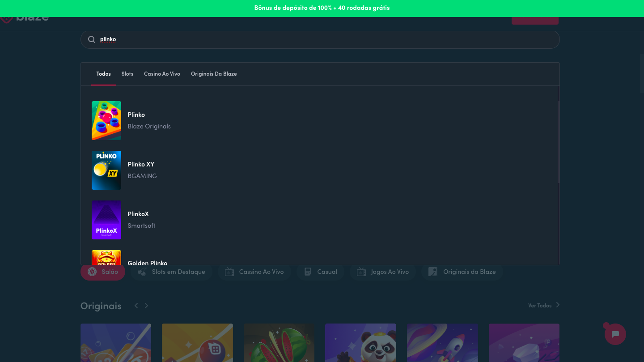Click the Cassino Ao Vivo TV icon
This screenshot has height=362, width=644.
[x=229, y=272]
